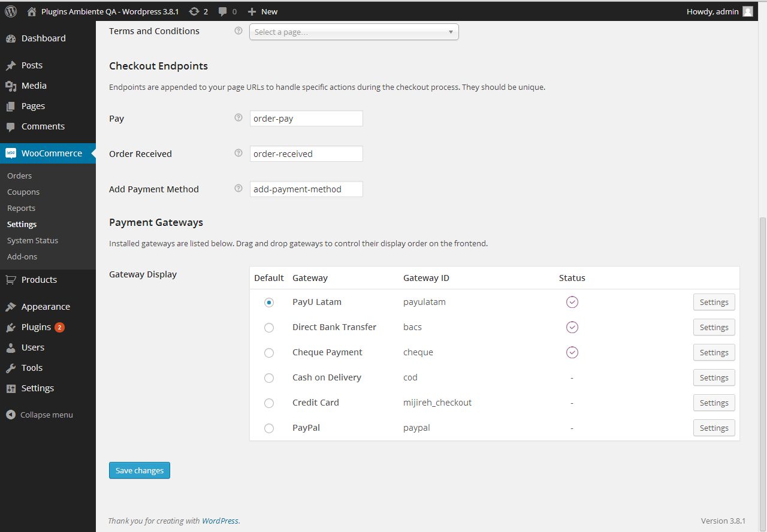Click the payulatam gateway ID text
The image size is (767, 532).
424,302
